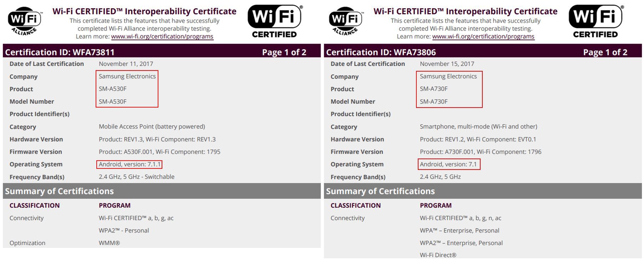Click Samsung Electronics on the left certificate
The height and width of the screenshot is (260, 644).
pyautogui.click(x=127, y=76)
